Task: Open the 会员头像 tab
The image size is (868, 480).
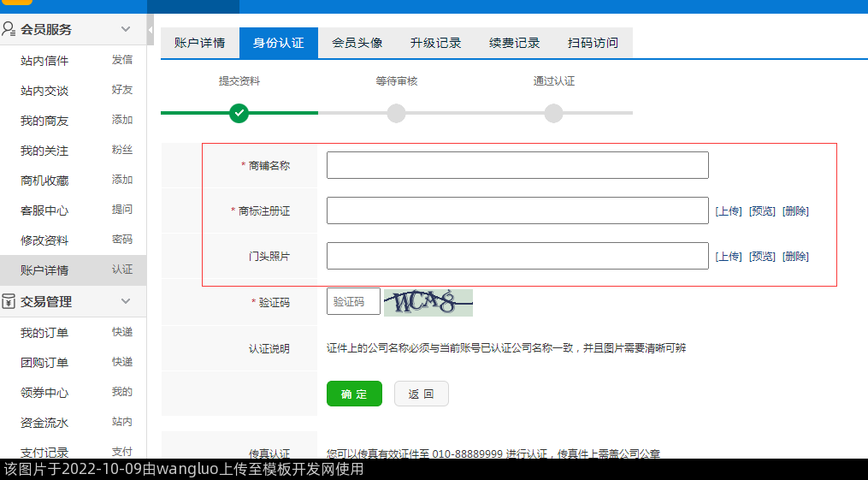Action: 357,43
